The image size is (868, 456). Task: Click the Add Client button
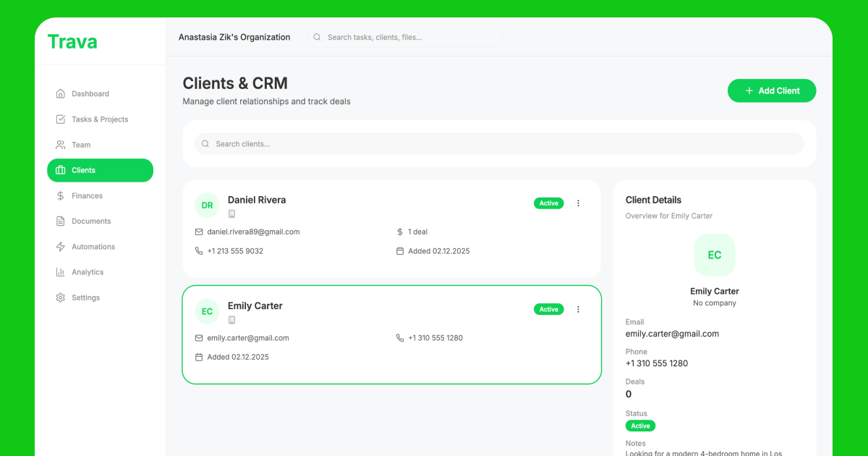(772, 90)
